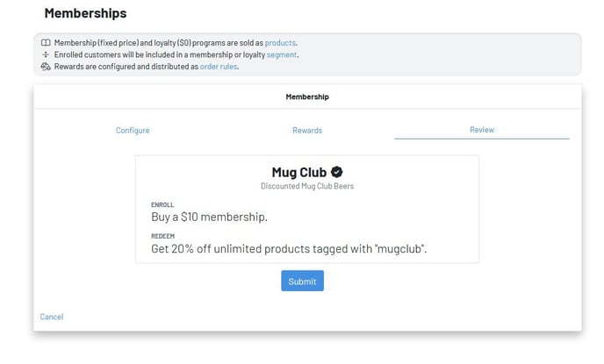Click the book icon beside membership info

pos(46,43)
